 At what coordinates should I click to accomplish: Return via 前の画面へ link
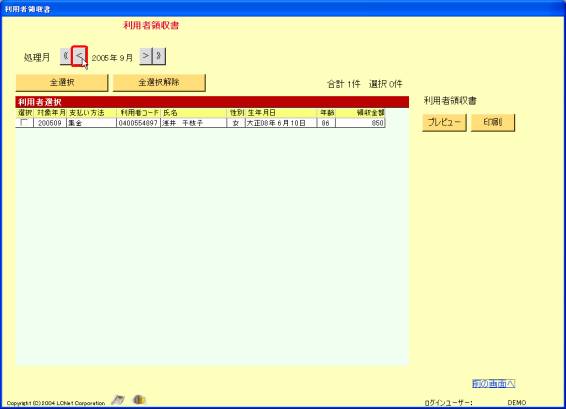coord(493,384)
